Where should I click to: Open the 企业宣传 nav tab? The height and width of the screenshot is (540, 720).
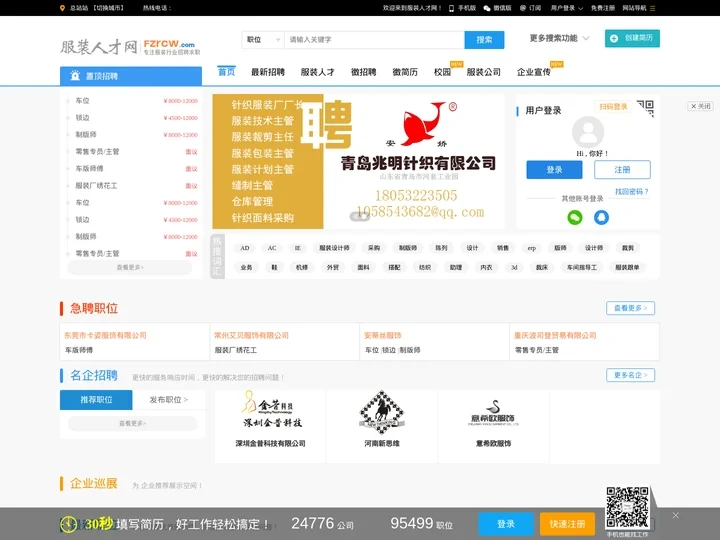pos(534,72)
